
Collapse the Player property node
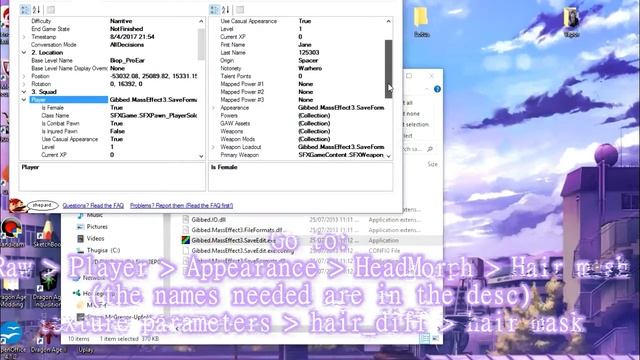24,100
